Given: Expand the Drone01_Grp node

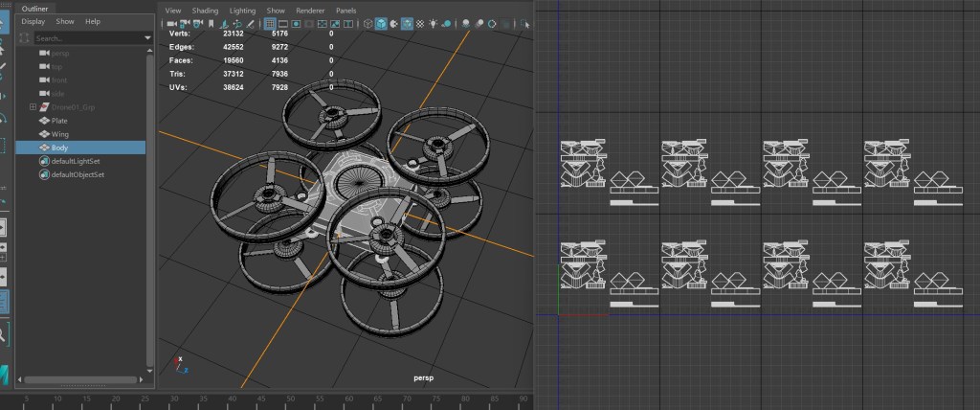Looking at the screenshot, I should point(33,107).
